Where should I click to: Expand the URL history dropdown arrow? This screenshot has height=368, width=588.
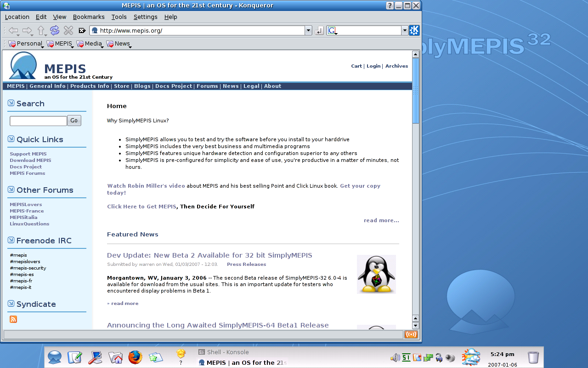coord(308,31)
